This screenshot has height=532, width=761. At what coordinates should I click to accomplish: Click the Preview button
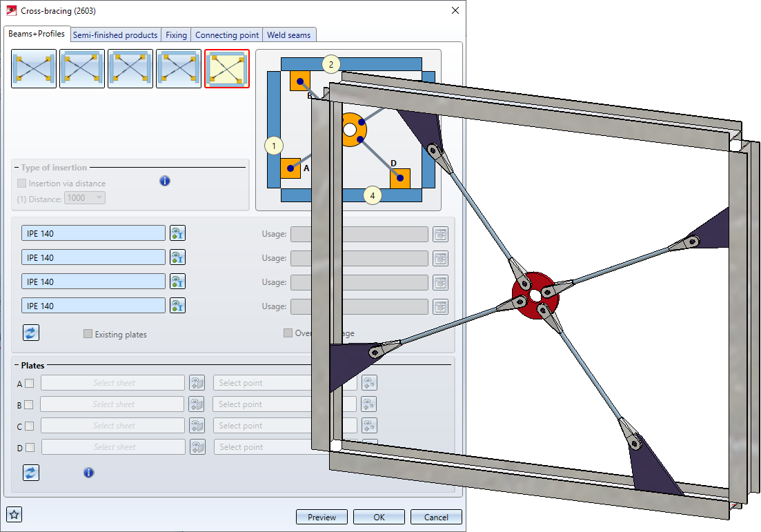pyautogui.click(x=322, y=517)
